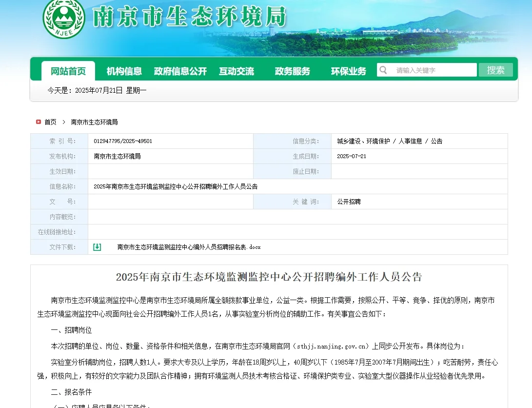Screen dimensions: 532x408
Task: Click the red breadcrumb marker icon
Action: [x=39, y=122]
